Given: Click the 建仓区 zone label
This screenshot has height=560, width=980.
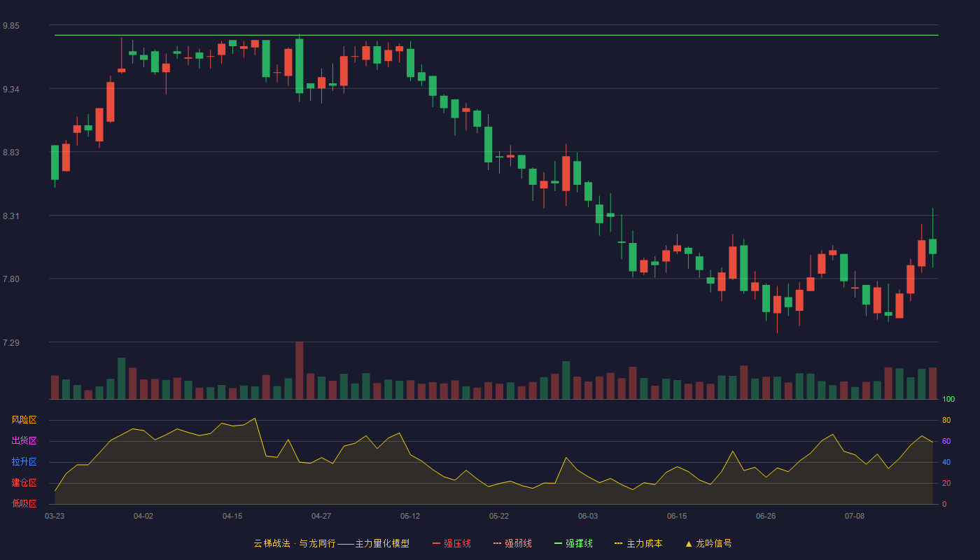Looking at the screenshot, I should click(x=24, y=483).
